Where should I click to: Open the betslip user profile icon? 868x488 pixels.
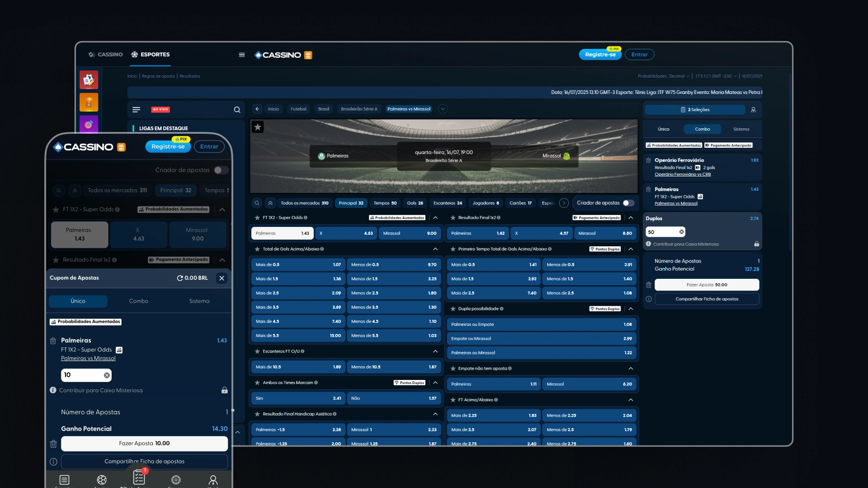coord(753,110)
